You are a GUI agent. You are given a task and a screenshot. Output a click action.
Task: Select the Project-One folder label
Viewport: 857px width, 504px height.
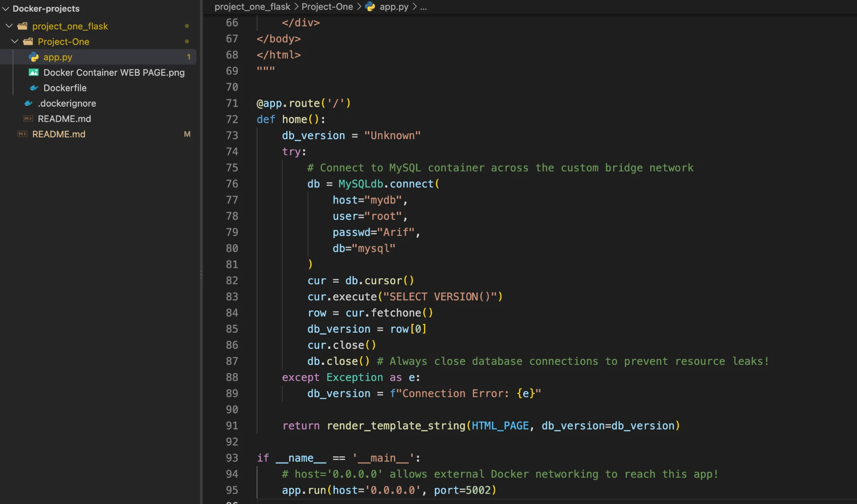(63, 41)
